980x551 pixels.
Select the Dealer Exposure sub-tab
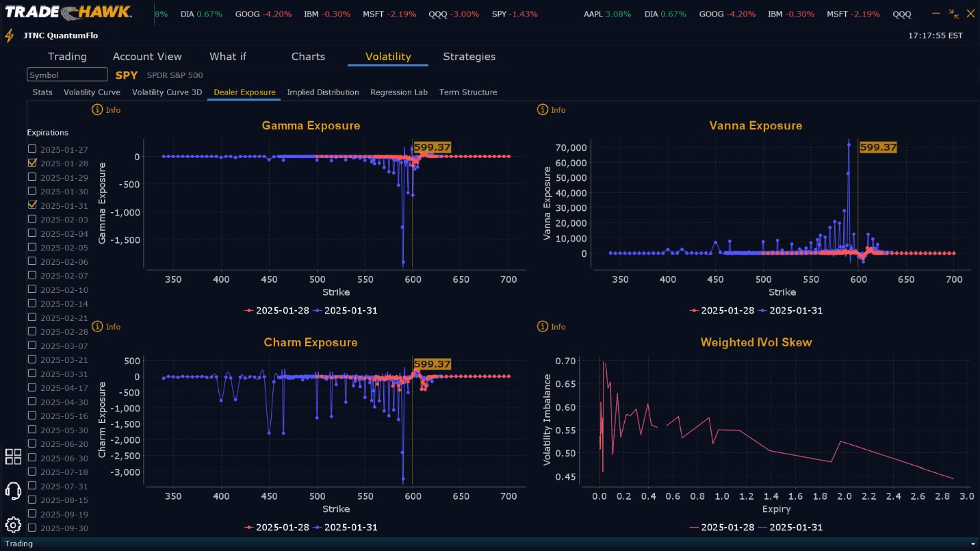point(244,92)
